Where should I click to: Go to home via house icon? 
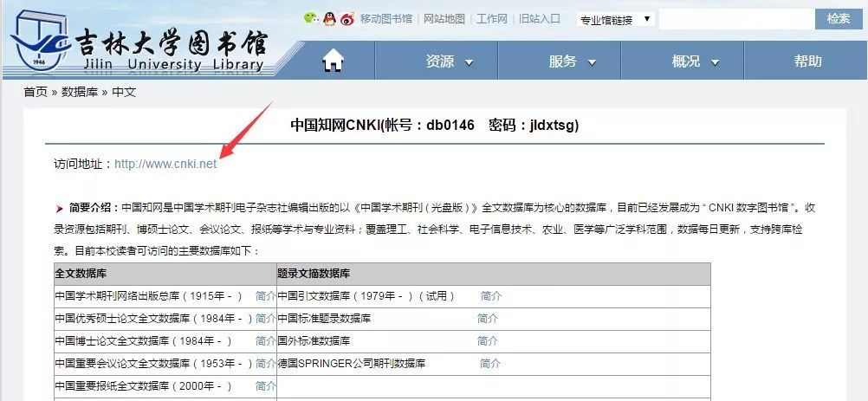pyautogui.click(x=333, y=61)
